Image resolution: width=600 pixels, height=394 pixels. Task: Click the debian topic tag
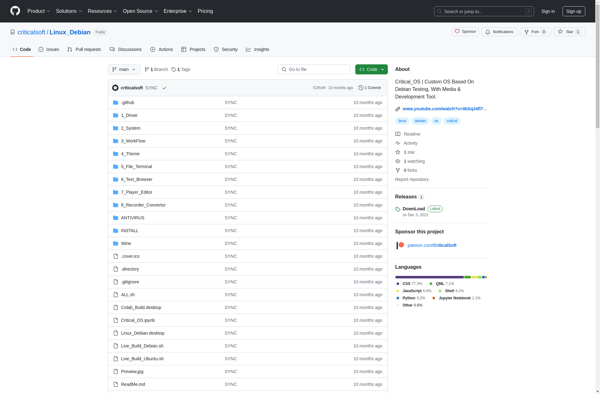click(x=420, y=121)
